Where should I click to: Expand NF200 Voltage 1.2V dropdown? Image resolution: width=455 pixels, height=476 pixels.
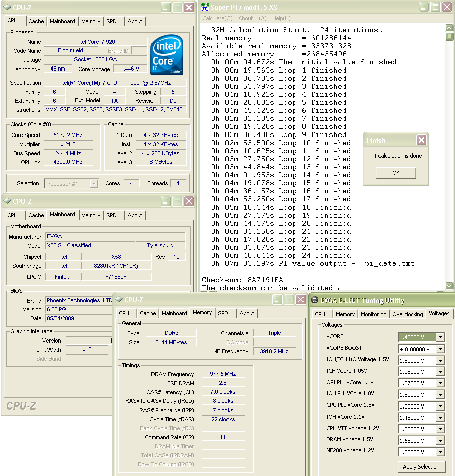tap(440, 452)
